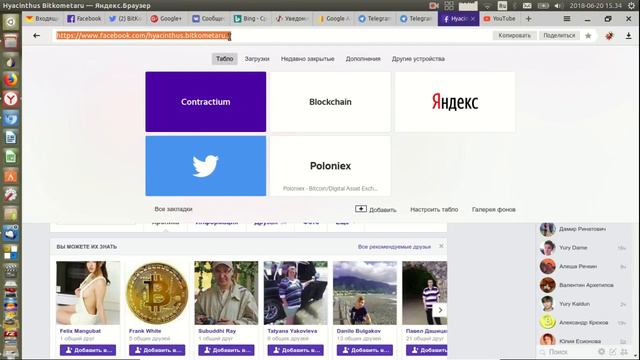Click the Twitter bird tile
The width and height of the screenshot is (640, 360).
206,166
